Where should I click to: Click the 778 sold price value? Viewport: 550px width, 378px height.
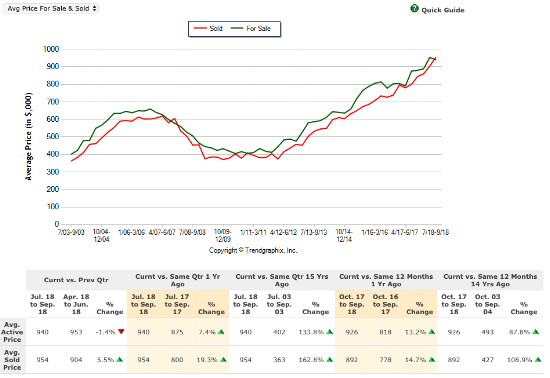[x=385, y=360]
